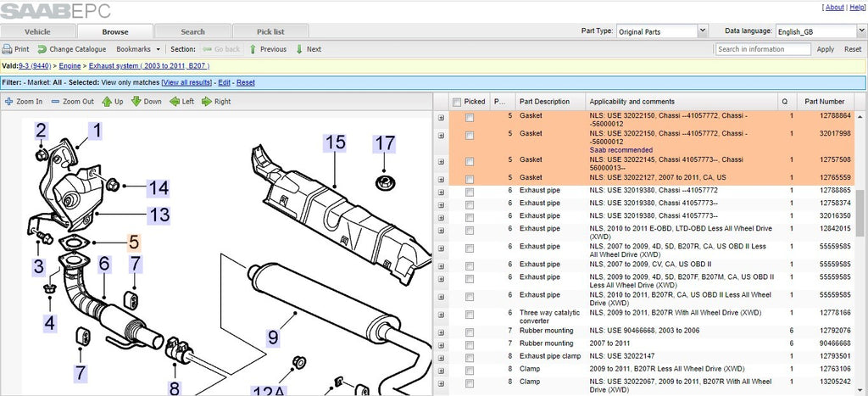
Task: Tick checkbox for Gasket 12757508
Action: (470, 161)
